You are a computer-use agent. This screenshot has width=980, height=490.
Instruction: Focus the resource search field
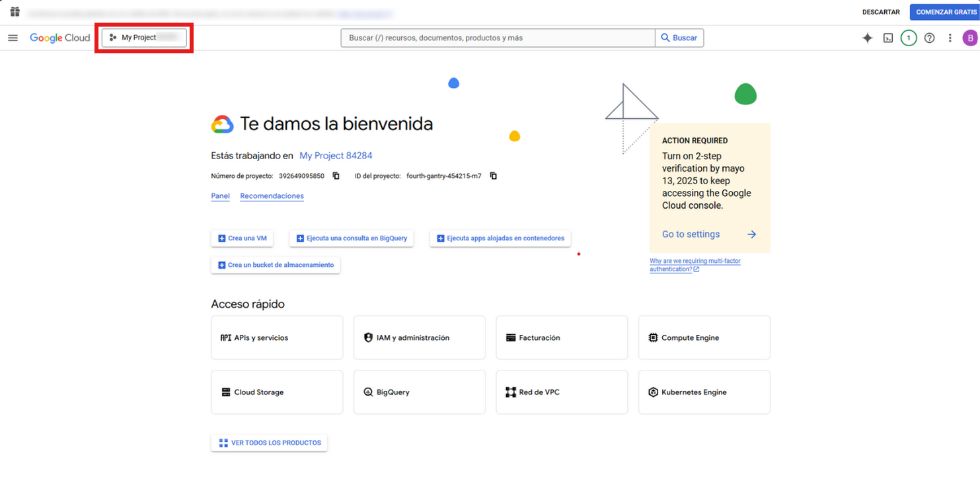click(498, 38)
